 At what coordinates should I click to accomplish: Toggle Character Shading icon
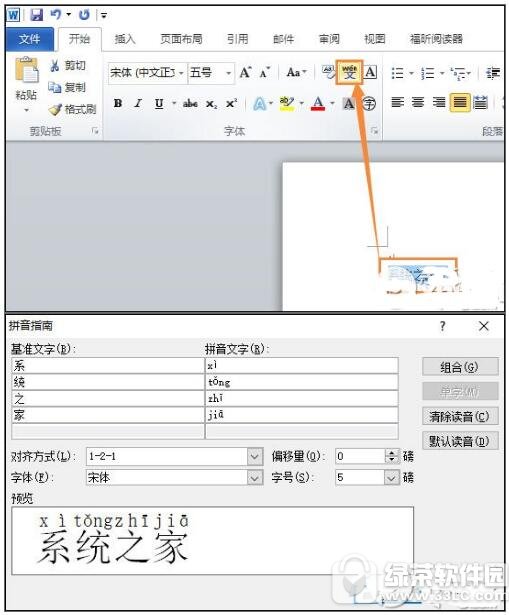coord(348,104)
